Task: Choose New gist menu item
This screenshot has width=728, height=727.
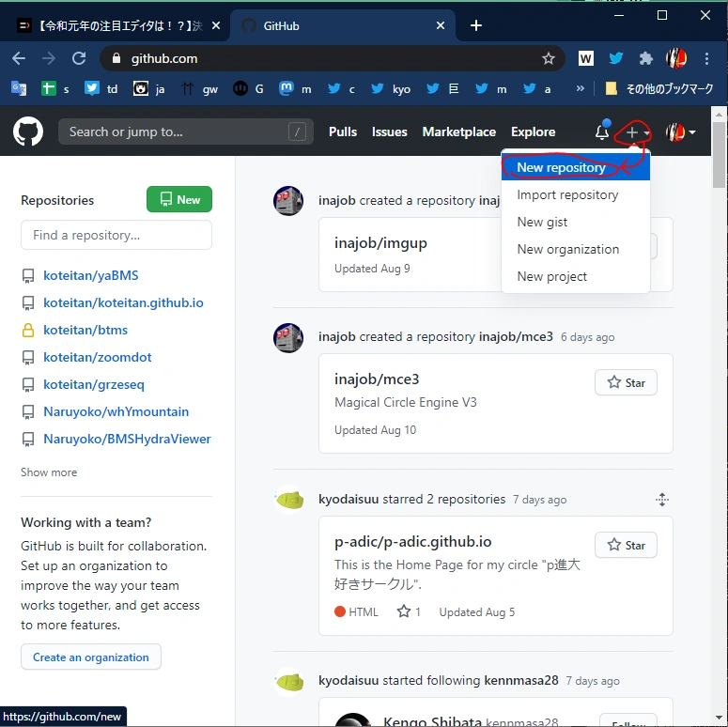Action: click(x=575, y=222)
